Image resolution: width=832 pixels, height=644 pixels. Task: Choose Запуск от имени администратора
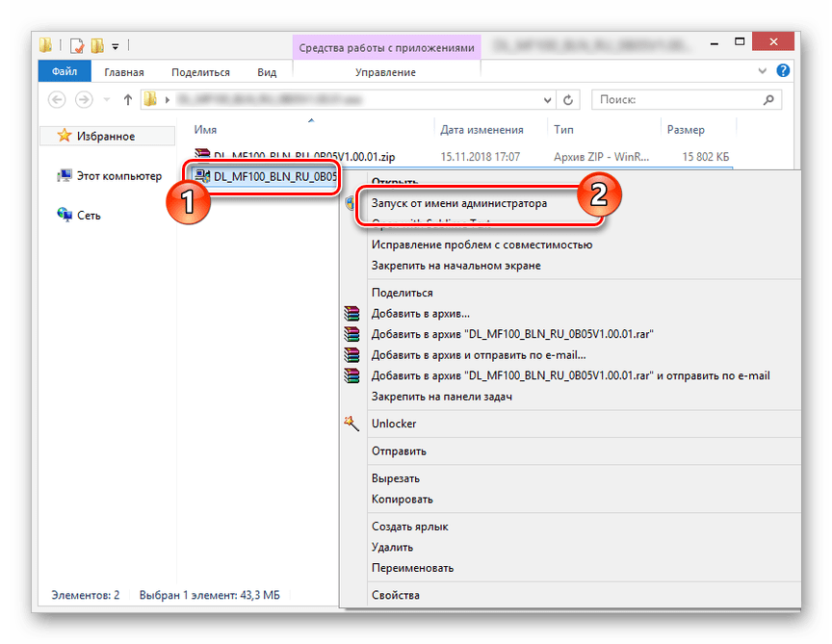(x=459, y=203)
